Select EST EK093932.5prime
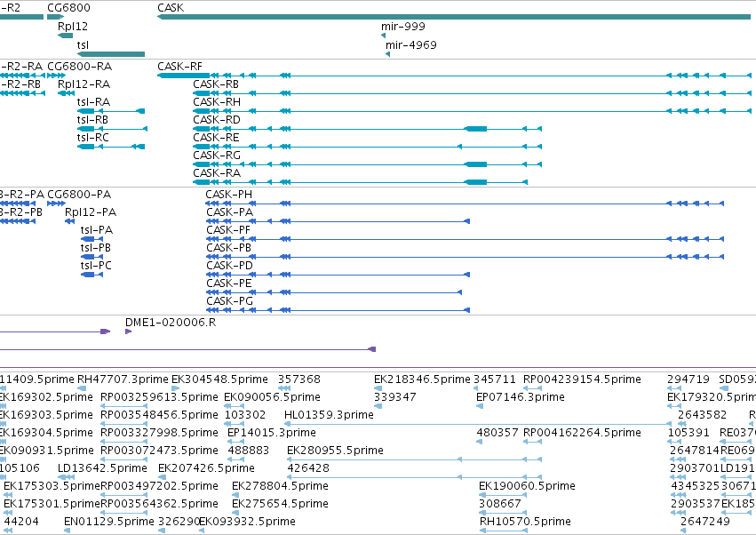 click(202, 531)
